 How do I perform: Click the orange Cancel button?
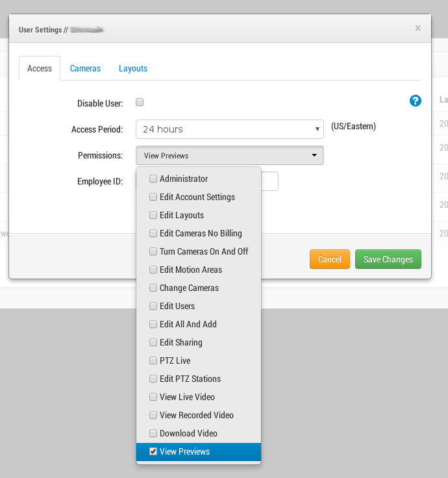[x=329, y=259]
